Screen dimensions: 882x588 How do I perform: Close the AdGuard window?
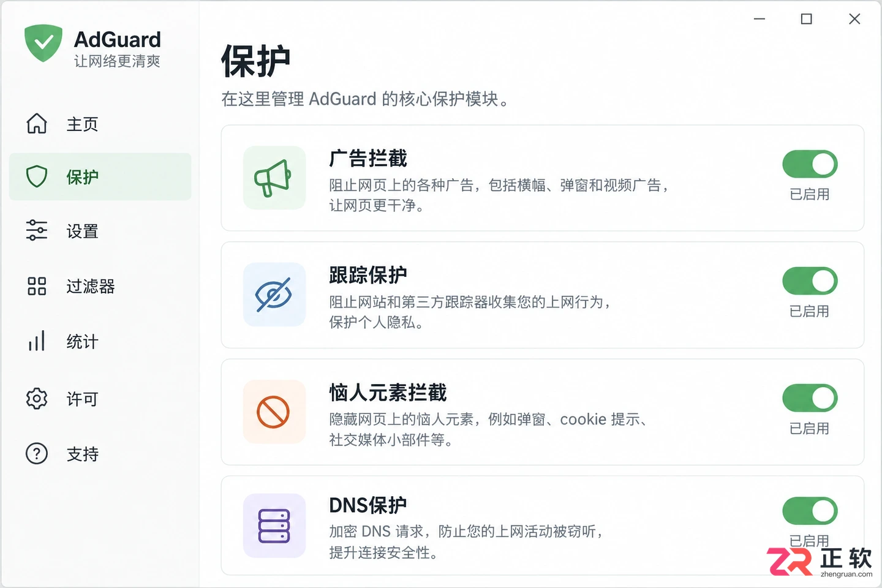coord(854,19)
